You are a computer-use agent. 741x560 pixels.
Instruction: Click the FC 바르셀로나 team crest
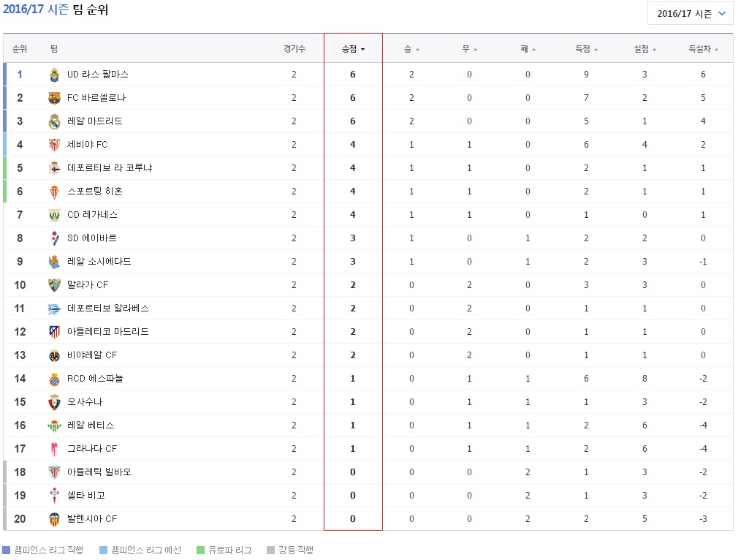(x=54, y=98)
